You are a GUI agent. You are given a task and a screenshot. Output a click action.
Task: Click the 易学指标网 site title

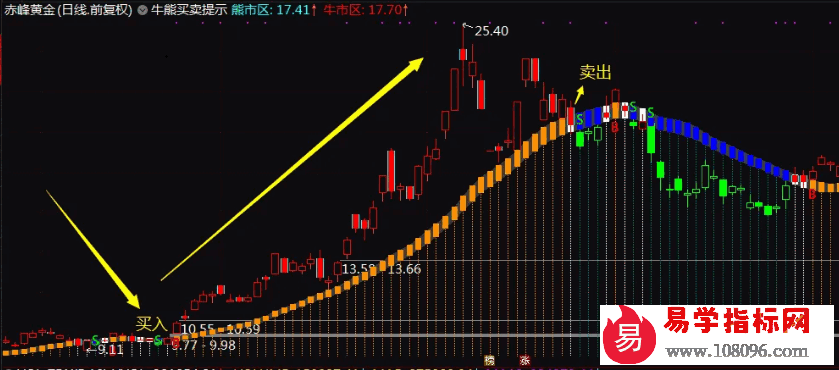(736, 321)
